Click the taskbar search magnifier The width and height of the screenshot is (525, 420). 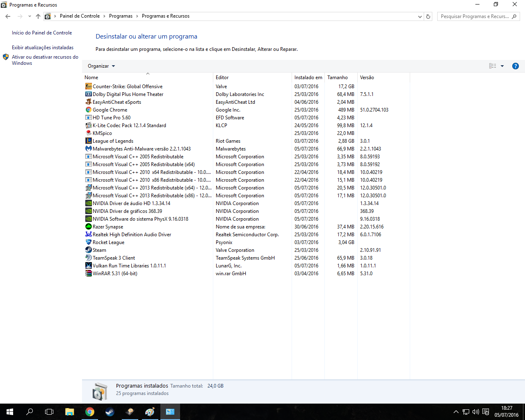30,412
